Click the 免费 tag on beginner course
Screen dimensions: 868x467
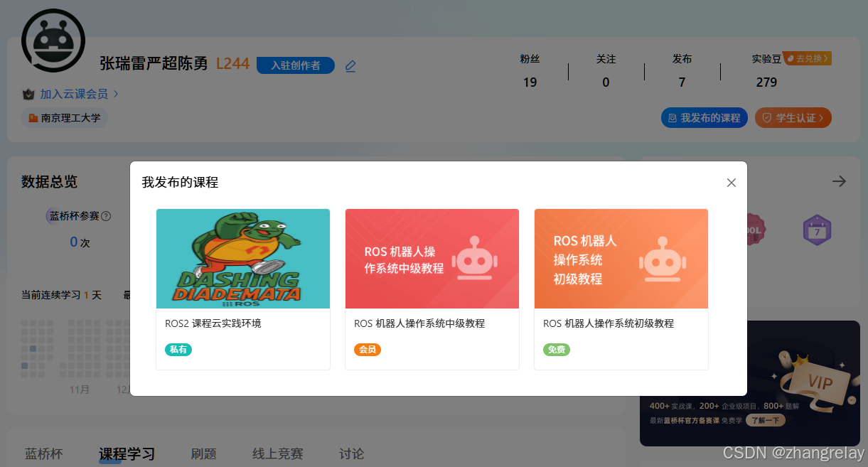click(x=557, y=350)
